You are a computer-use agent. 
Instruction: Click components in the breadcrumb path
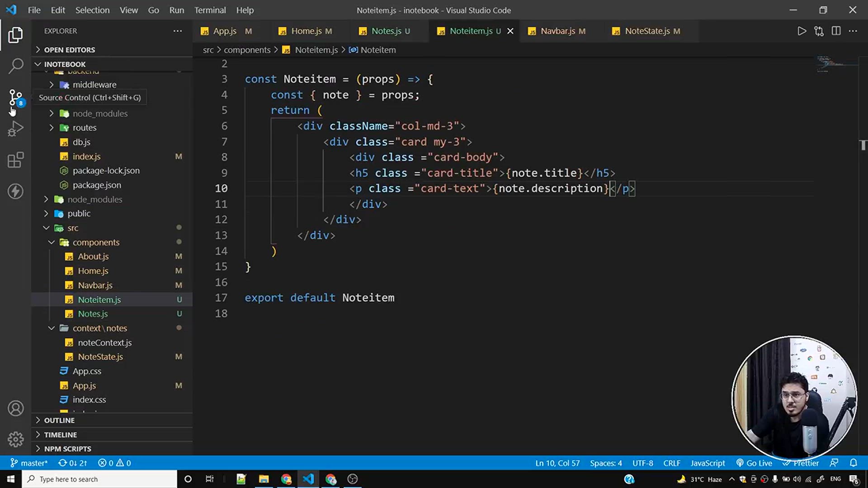click(247, 50)
